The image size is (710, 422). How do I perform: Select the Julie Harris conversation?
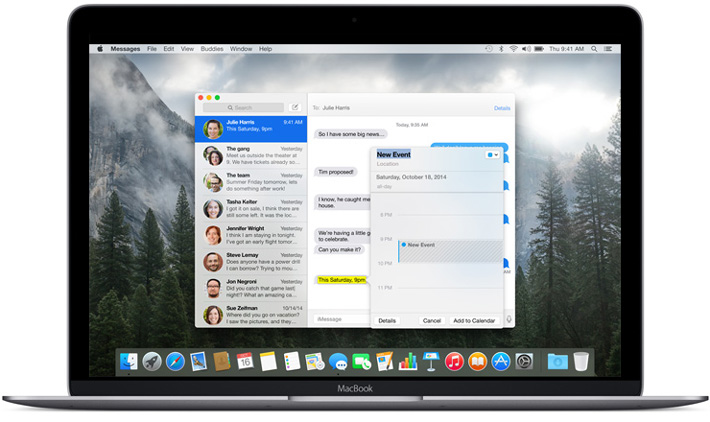tap(251, 129)
